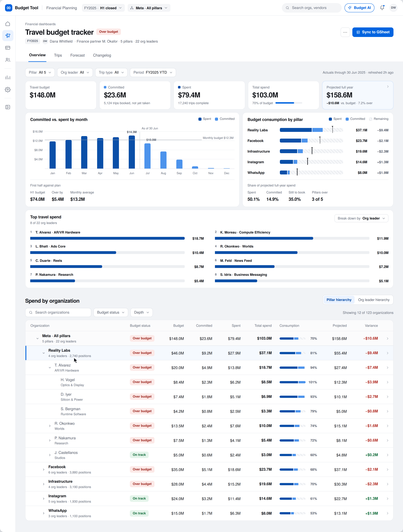
Task: Open the Settings gear sidebar icon
Action: (x=8, y=89)
